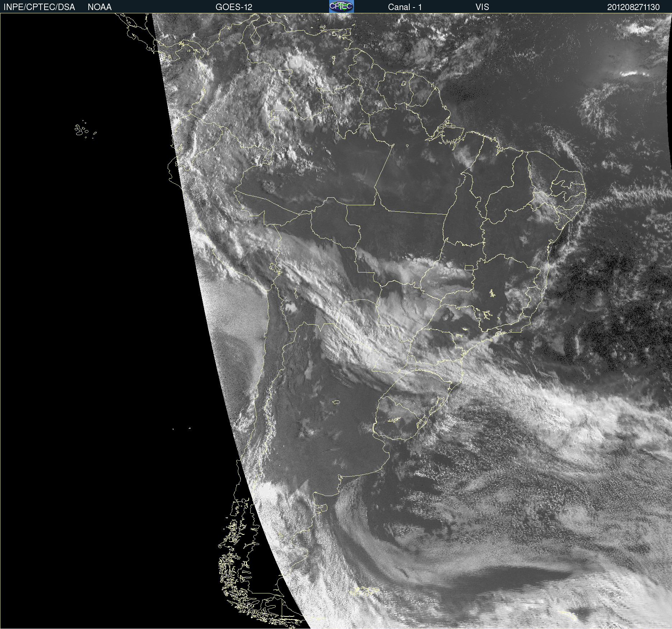The width and height of the screenshot is (672, 629).
Task: Click the timestamp 201208271130
Action: click(x=634, y=7)
